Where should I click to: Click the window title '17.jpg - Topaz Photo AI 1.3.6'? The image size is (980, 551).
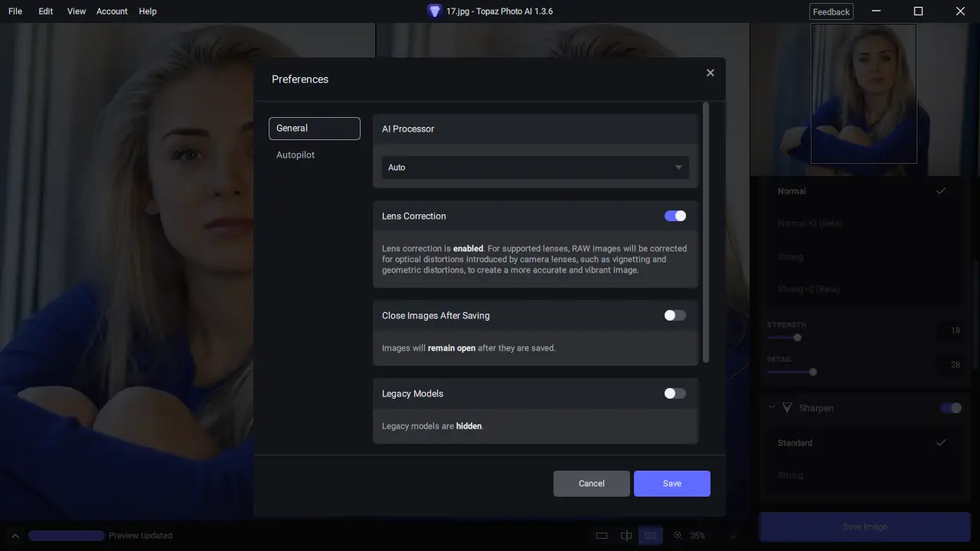click(499, 11)
